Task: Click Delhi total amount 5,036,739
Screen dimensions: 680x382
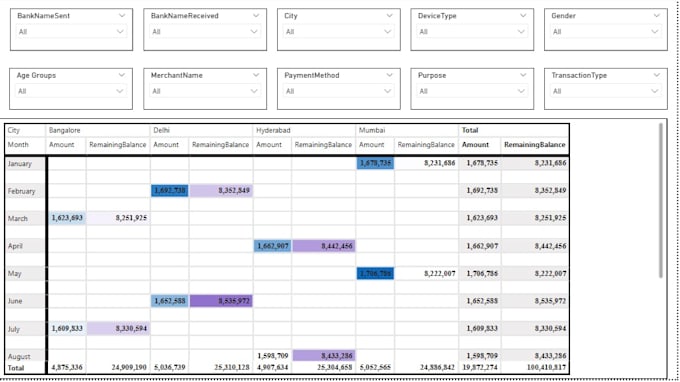Action: pyautogui.click(x=170, y=367)
